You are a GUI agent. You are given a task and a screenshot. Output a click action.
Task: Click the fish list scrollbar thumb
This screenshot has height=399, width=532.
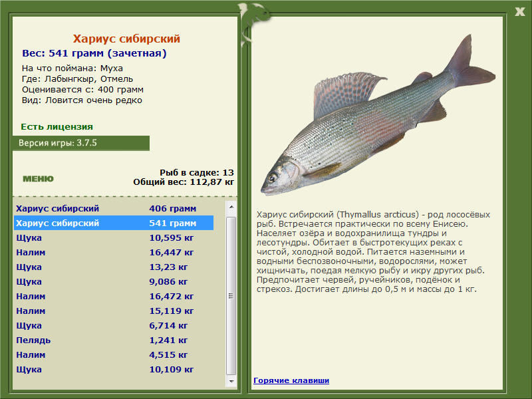[x=231, y=296]
